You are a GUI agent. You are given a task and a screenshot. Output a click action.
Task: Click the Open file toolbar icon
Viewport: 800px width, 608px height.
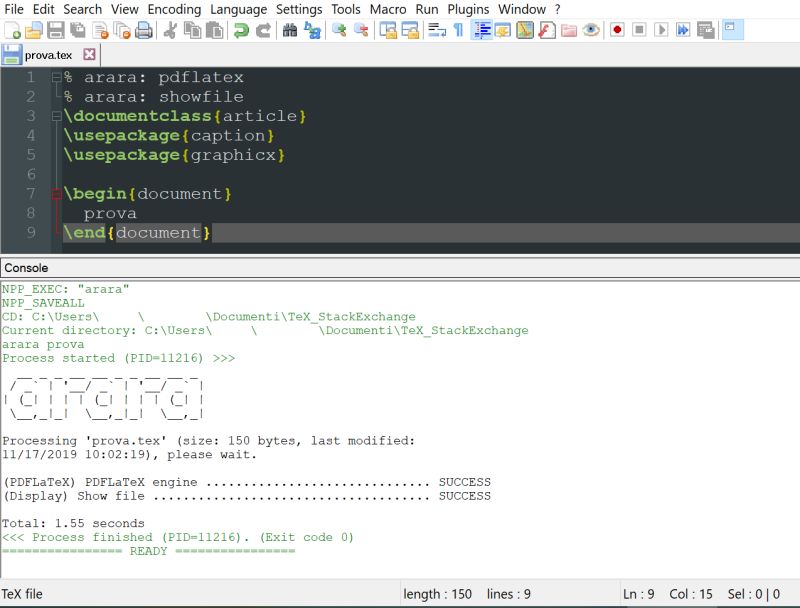pos(34,30)
